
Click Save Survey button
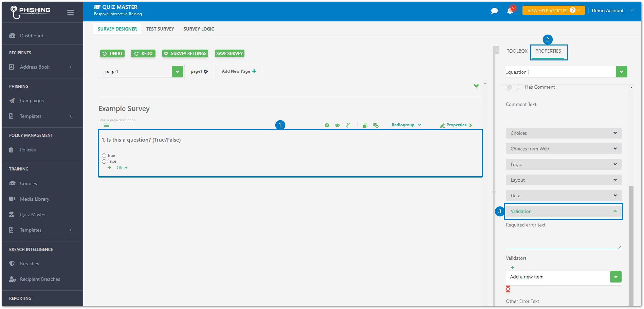pos(229,54)
